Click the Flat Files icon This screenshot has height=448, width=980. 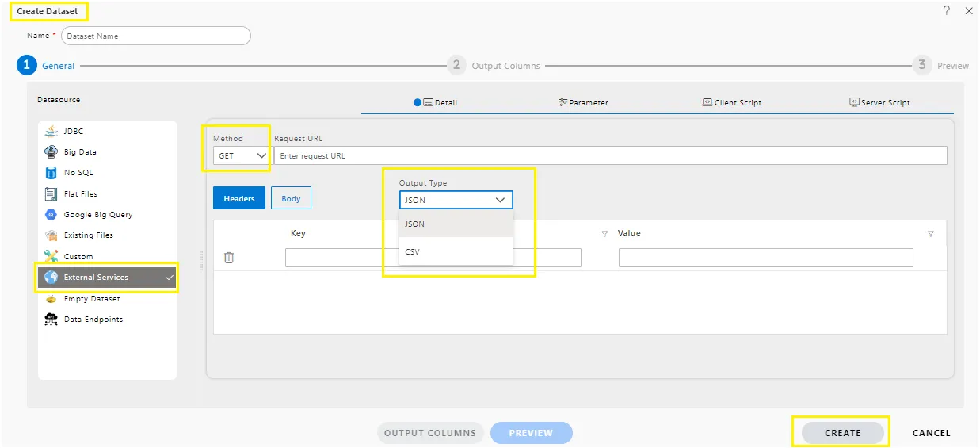51,193
